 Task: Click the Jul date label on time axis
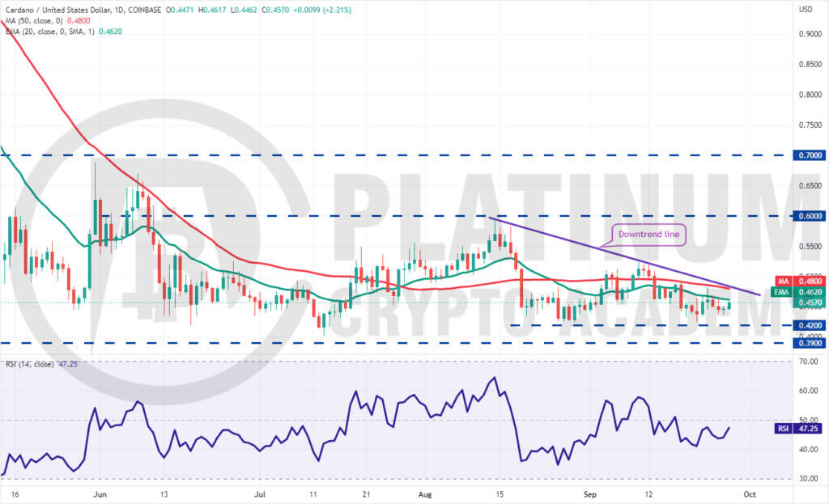point(260,494)
